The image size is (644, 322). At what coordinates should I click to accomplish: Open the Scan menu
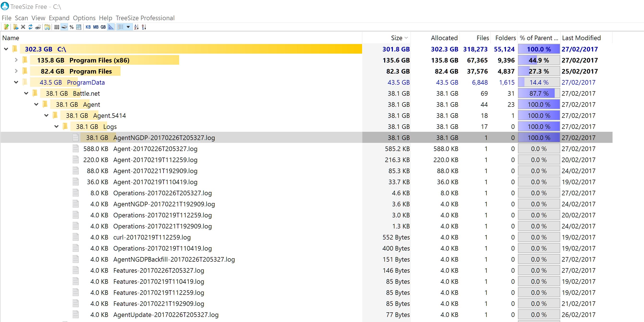[x=21, y=18]
